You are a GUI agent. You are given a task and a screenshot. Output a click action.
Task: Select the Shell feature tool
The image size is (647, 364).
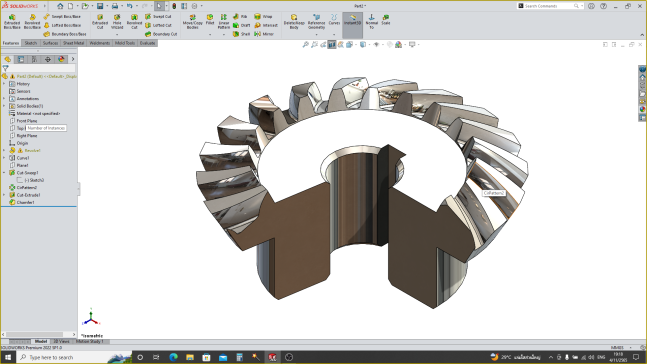(x=241, y=34)
